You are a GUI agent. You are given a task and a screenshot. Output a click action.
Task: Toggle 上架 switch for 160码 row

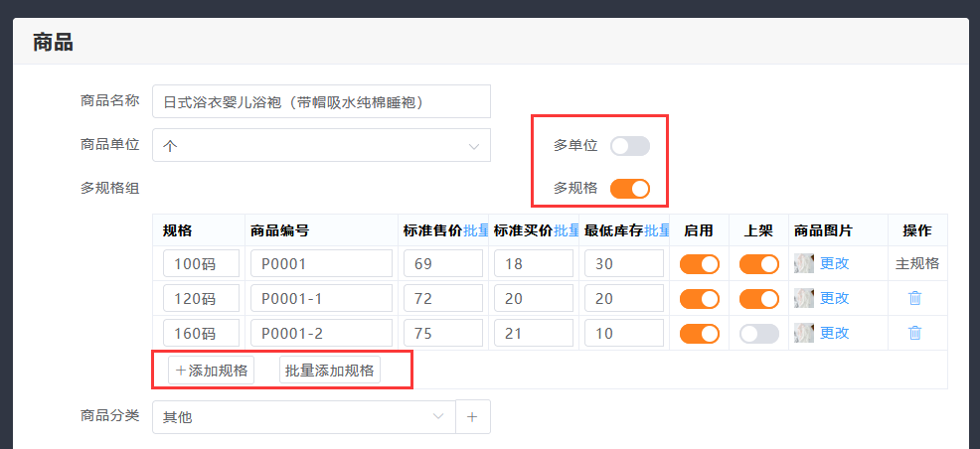[x=758, y=333]
